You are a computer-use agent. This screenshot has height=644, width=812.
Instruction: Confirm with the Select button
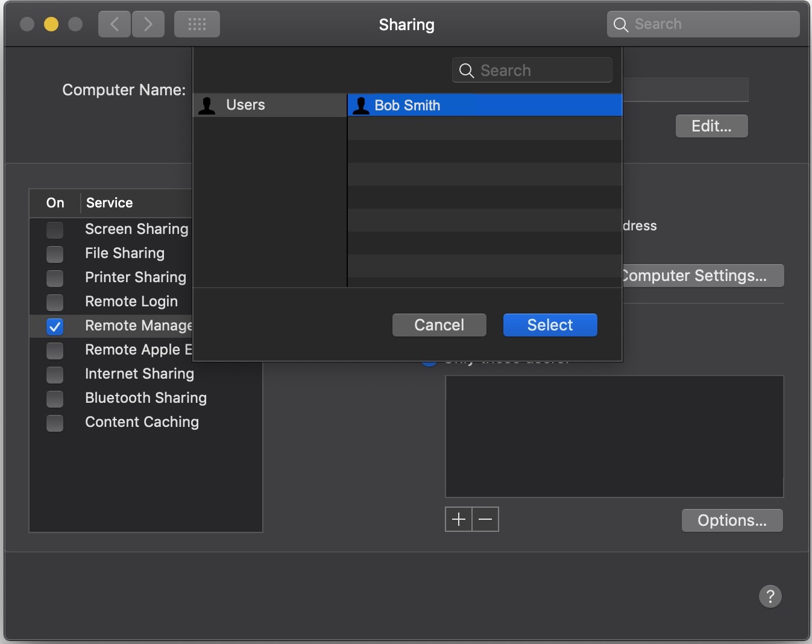tap(550, 325)
